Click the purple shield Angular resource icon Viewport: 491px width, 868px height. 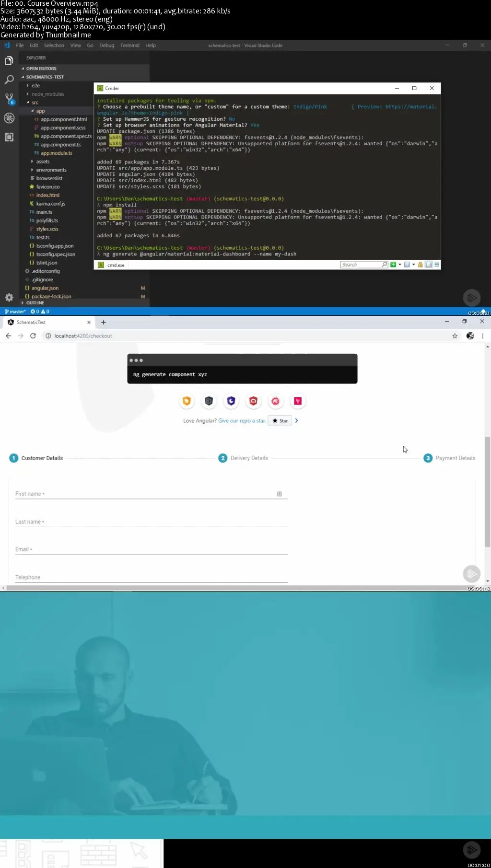click(x=231, y=401)
